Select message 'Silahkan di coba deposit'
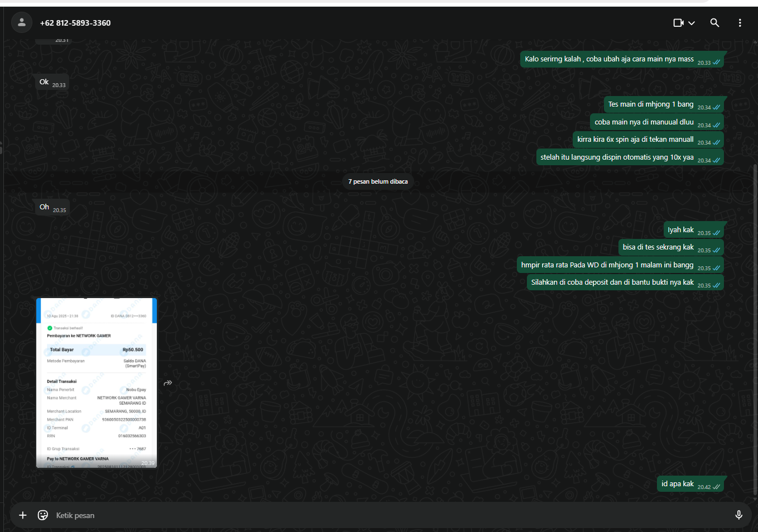 625,282
